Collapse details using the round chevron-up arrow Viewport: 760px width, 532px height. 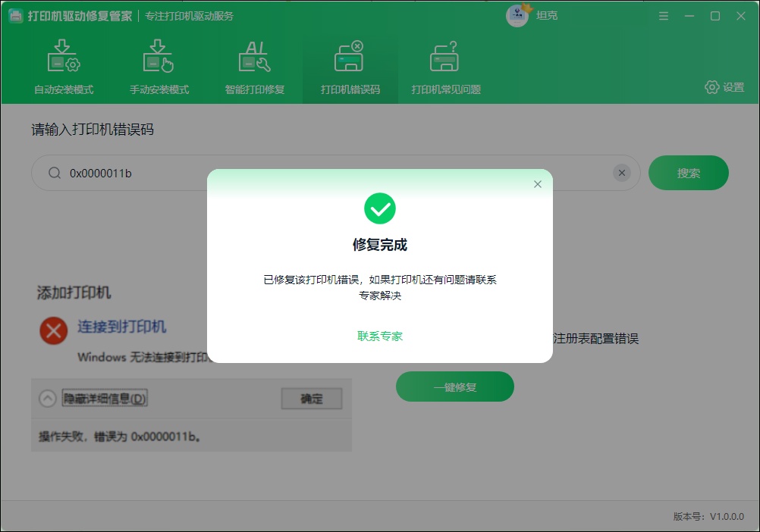(48, 399)
